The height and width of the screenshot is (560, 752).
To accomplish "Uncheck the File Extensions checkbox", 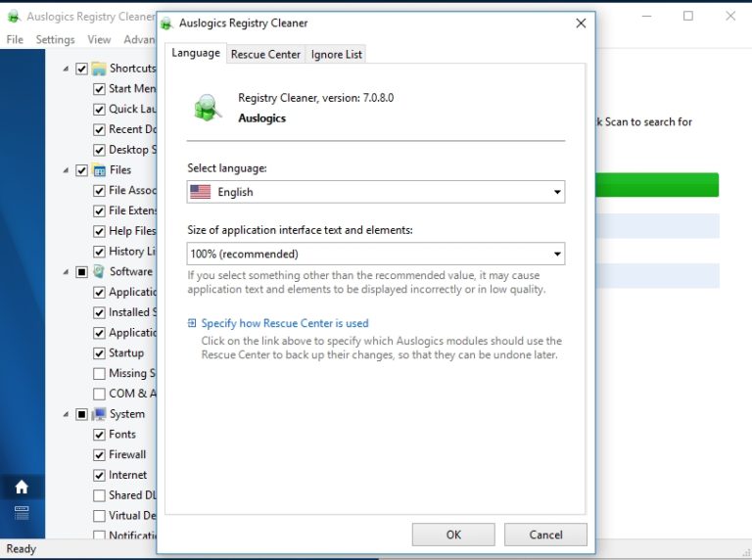I will pyautogui.click(x=99, y=210).
